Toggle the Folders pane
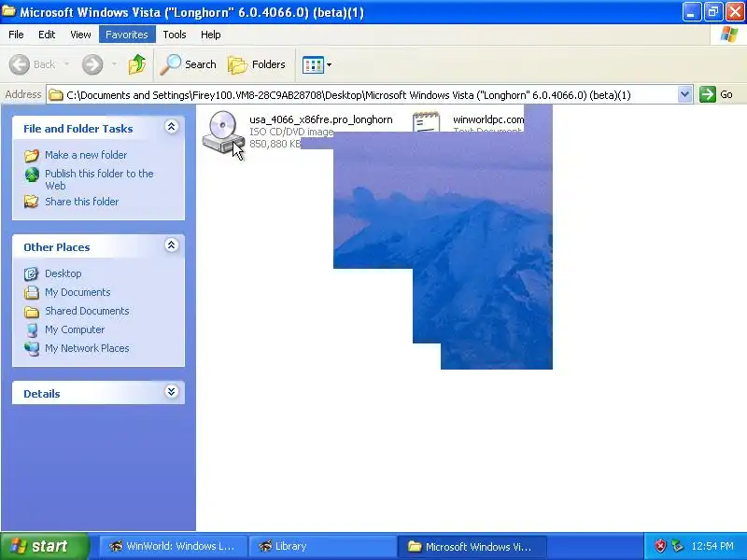 click(257, 64)
